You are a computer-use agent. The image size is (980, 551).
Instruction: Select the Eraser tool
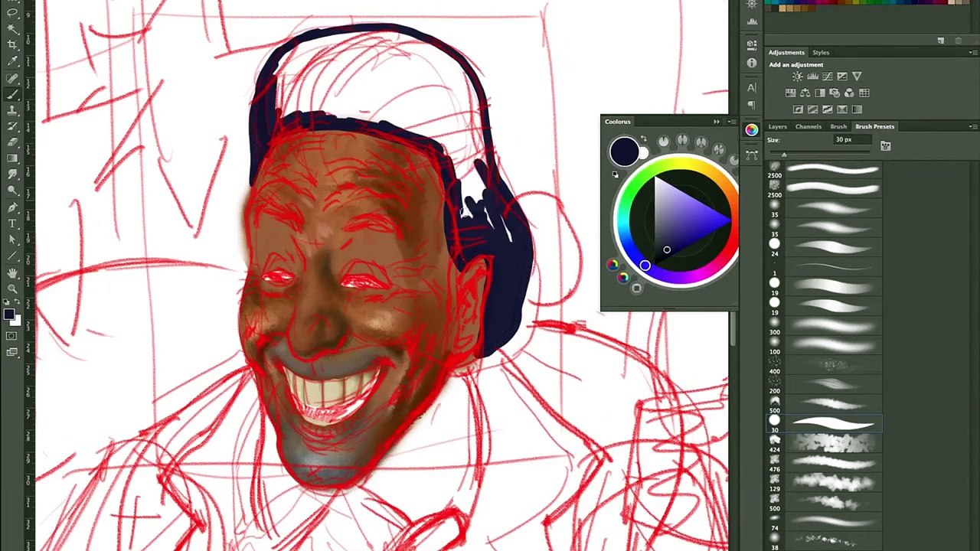click(x=12, y=142)
